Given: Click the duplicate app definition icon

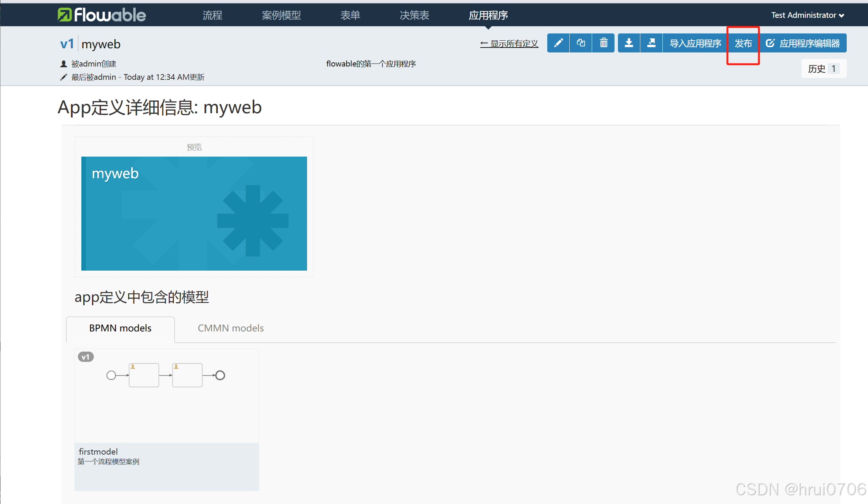Looking at the screenshot, I should [580, 43].
